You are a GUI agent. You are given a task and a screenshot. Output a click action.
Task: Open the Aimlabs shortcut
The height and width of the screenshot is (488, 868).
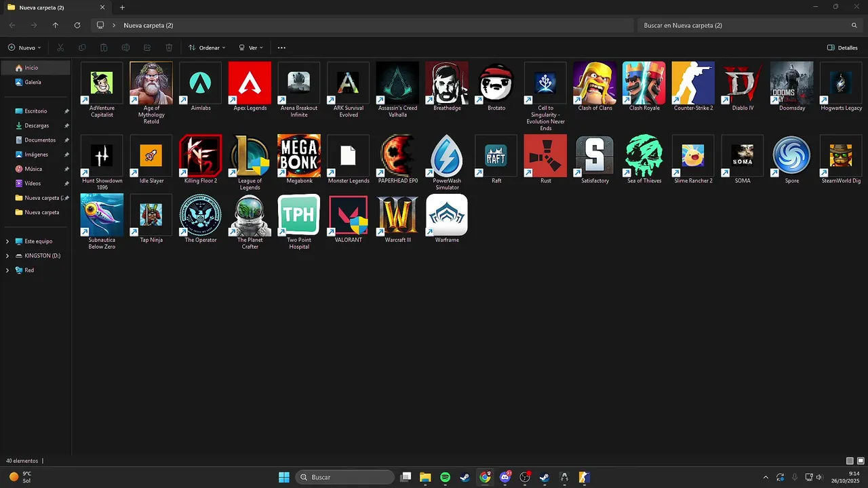[x=201, y=83]
